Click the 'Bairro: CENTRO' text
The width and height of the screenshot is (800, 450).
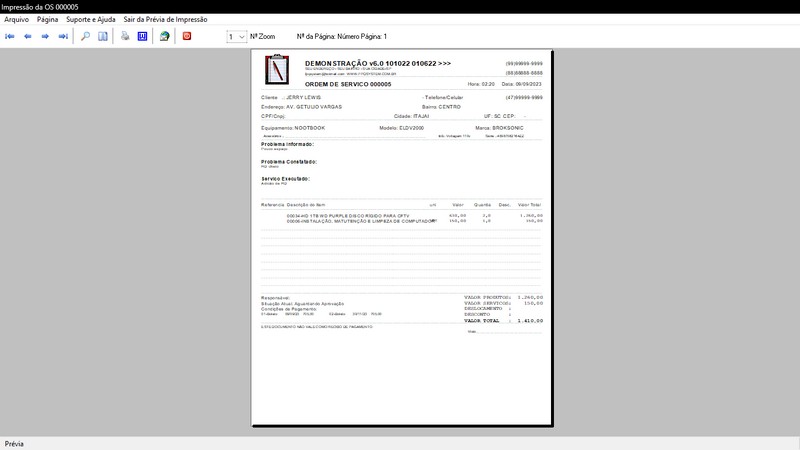tap(441, 107)
